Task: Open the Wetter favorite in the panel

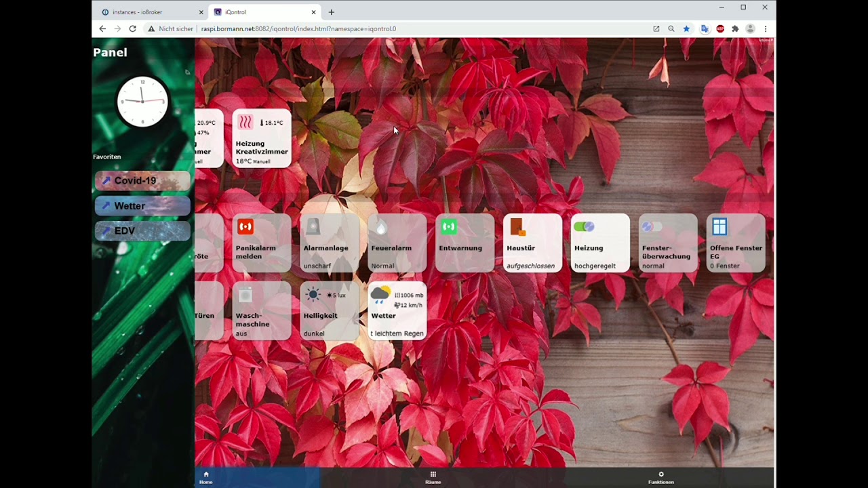Action: pyautogui.click(x=142, y=205)
